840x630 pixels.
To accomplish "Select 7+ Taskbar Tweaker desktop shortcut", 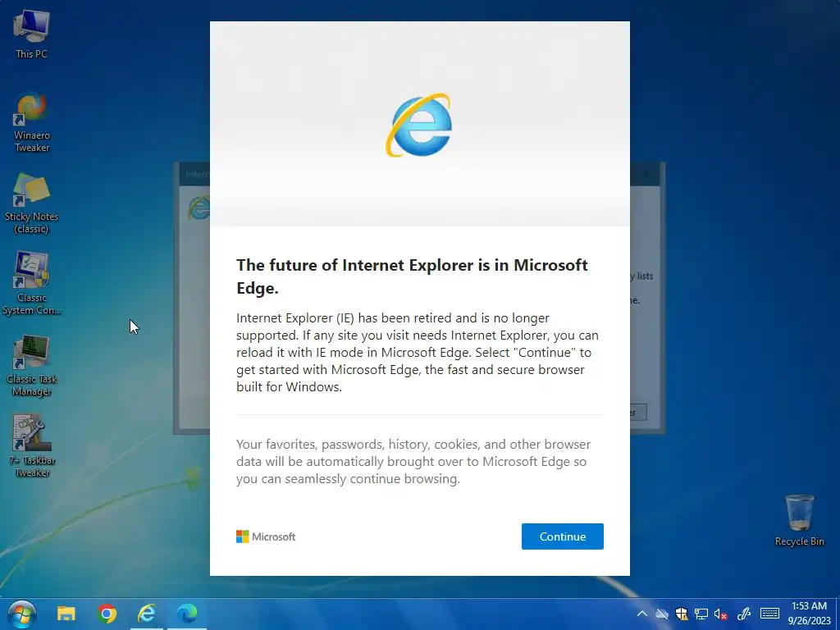I will (32, 446).
